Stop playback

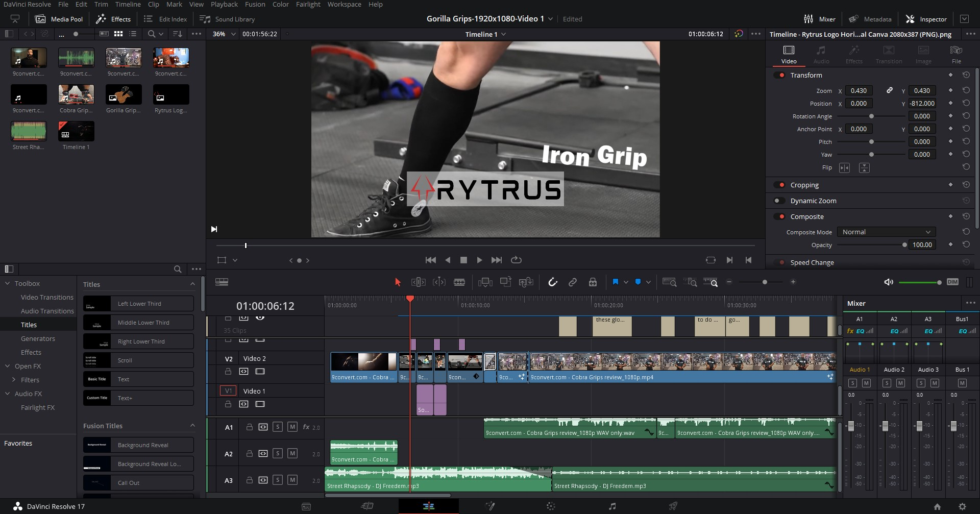pyautogui.click(x=463, y=260)
